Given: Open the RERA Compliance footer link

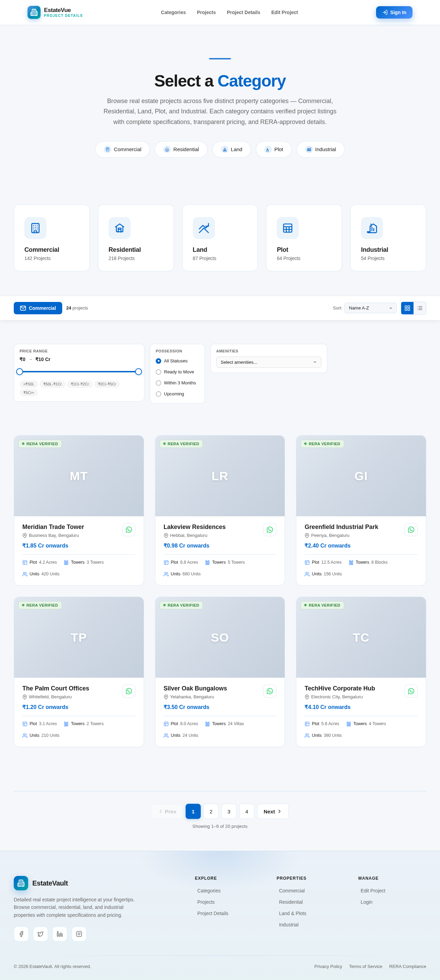Looking at the screenshot, I should (x=408, y=966).
